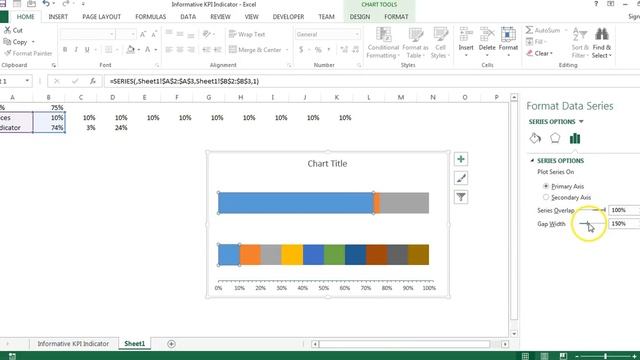
Task: Click the Accounting Number Format dollar icon
Action: (x=301, y=50)
